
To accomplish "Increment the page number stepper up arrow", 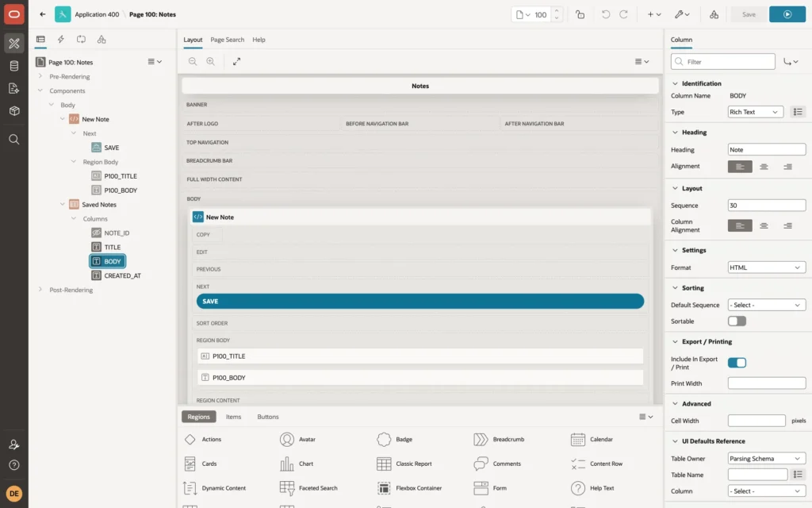I will (557, 11).
